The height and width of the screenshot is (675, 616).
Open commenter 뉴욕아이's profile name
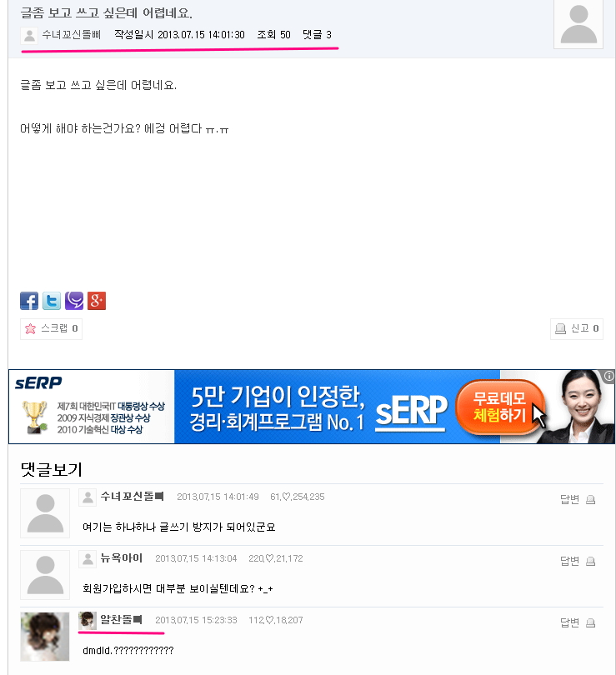[x=122, y=558]
